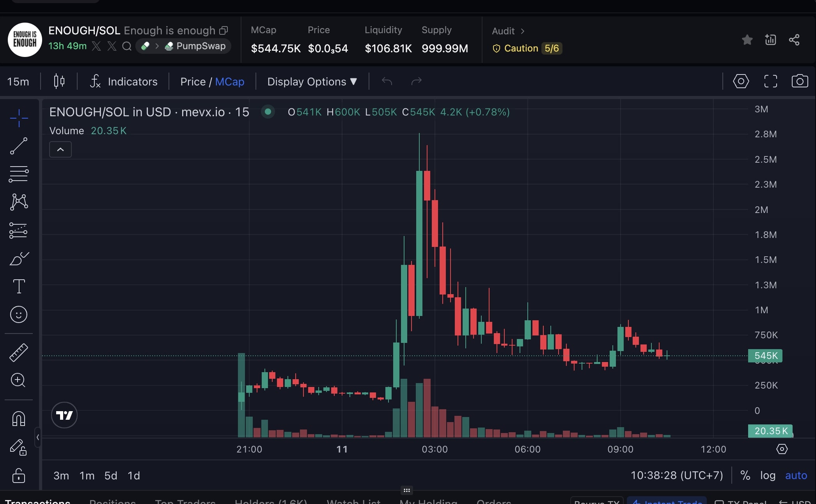The image size is (816, 504).
Task: Collapse the left drawing toolbar
Action: point(37,437)
